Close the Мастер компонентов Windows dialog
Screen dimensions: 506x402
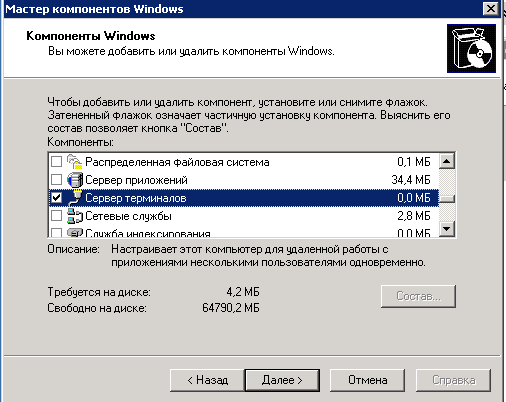491,8
